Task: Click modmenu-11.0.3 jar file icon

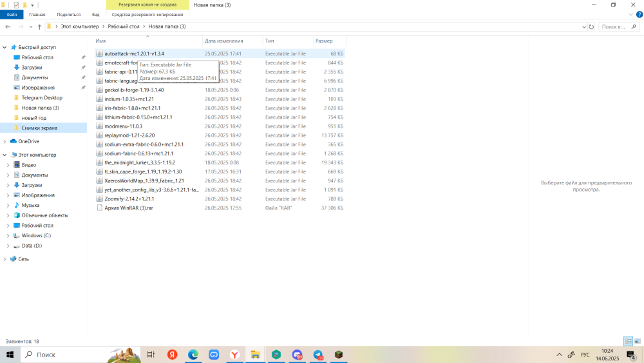Action: (99, 126)
